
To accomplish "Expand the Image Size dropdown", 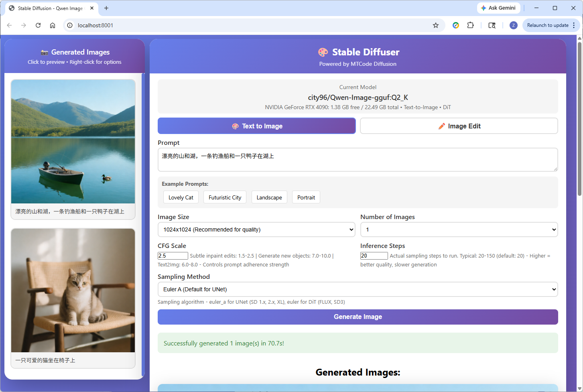I will pyautogui.click(x=256, y=230).
